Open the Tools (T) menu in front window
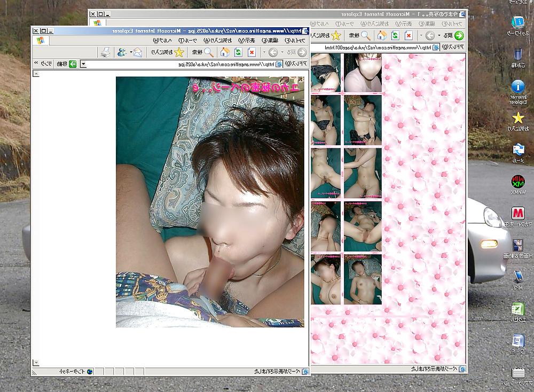 (187, 41)
